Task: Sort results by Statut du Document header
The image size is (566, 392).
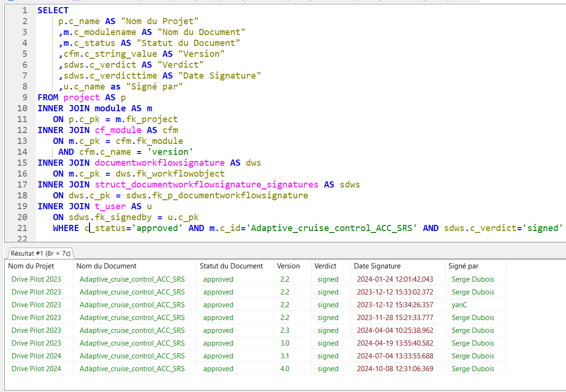Action: coord(231,266)
